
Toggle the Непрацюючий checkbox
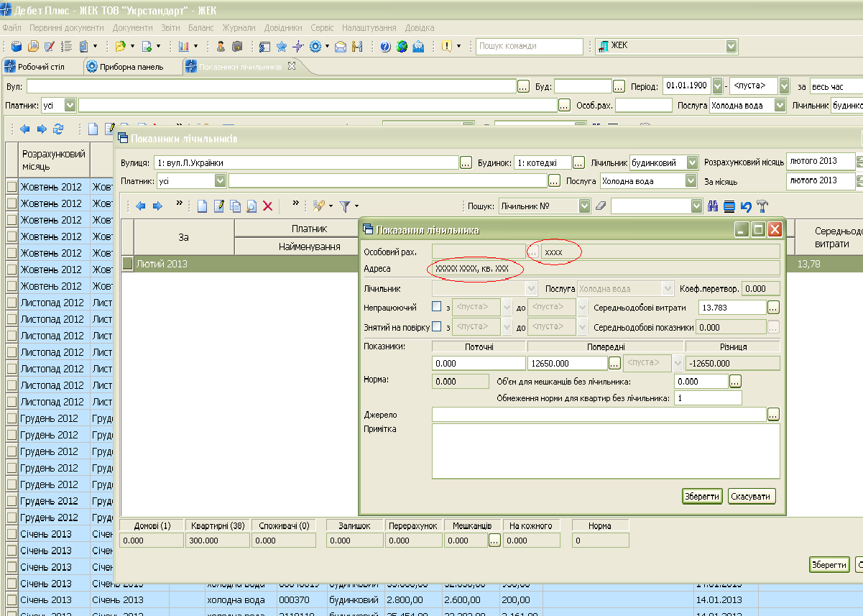tap(437, 307)
